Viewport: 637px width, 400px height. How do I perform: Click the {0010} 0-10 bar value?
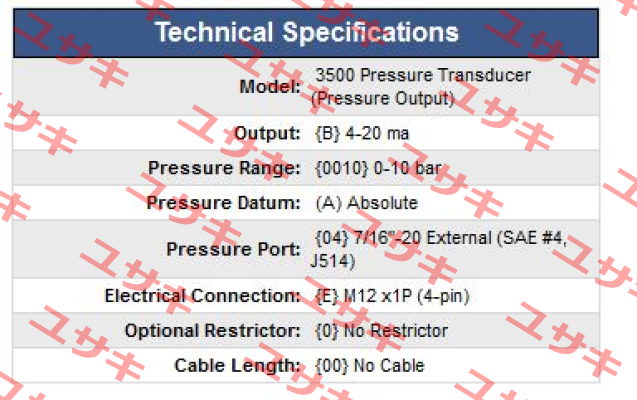pos(378,168)
